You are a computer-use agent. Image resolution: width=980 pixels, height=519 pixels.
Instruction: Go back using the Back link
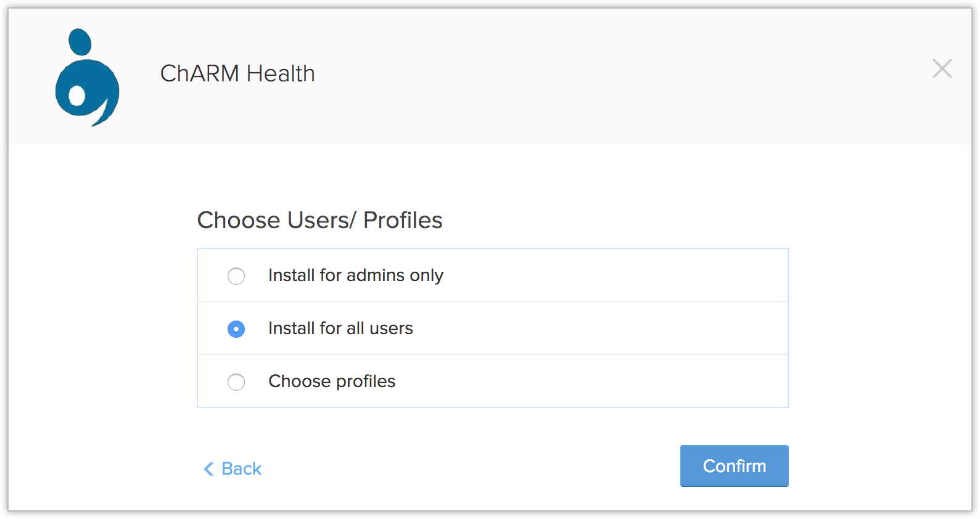(241, 469)
